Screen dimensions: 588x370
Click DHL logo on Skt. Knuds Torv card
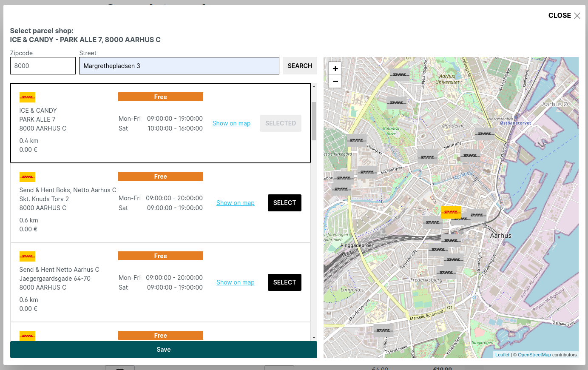(27, 177)
